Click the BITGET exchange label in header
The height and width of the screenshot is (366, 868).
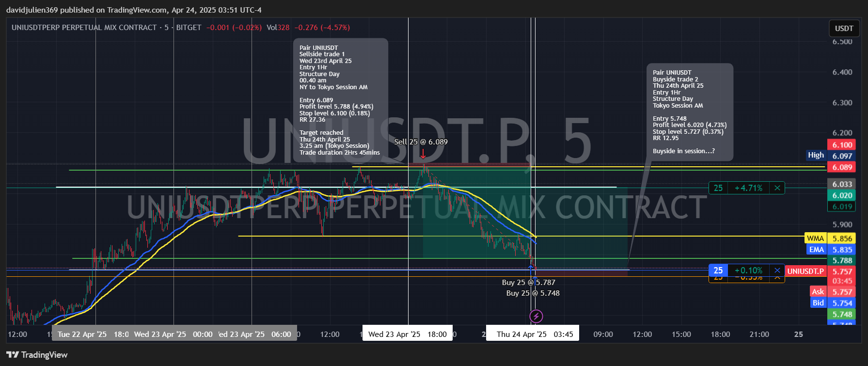point(189,28)
